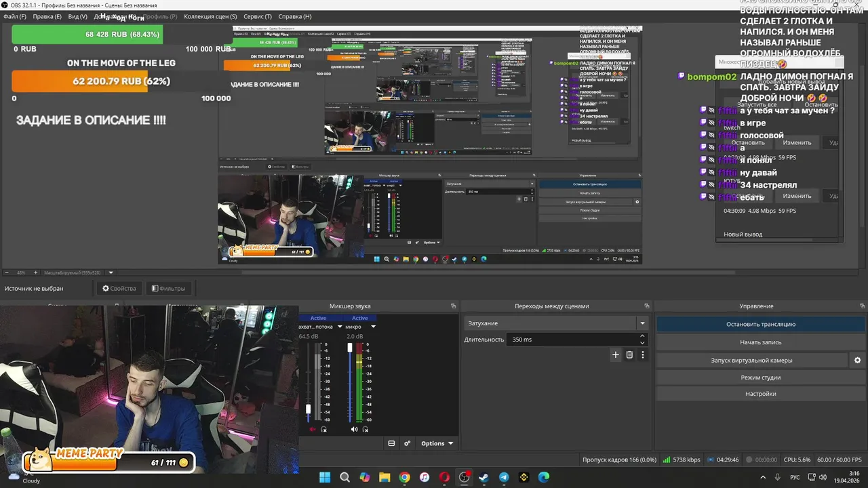Toggle Режим студии
The image size is (868, 488).
pyautogui.click(x=761, y=378)
